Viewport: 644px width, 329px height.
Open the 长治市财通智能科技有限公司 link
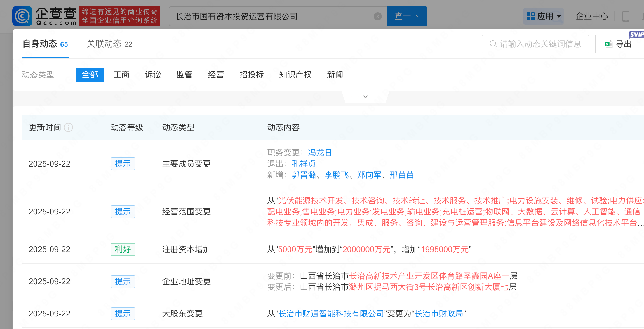click(x=331, y=314)
